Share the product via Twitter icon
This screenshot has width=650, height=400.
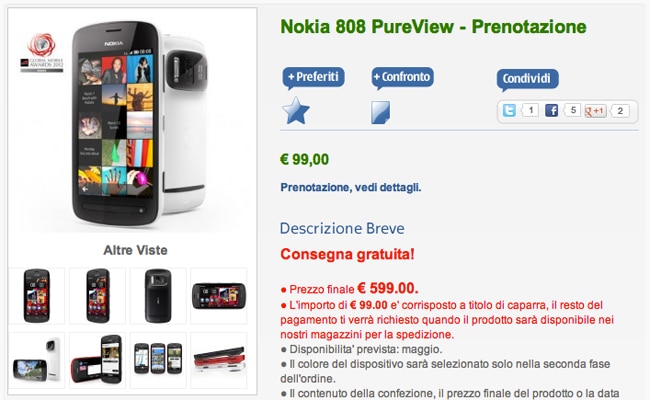[509, 111]
